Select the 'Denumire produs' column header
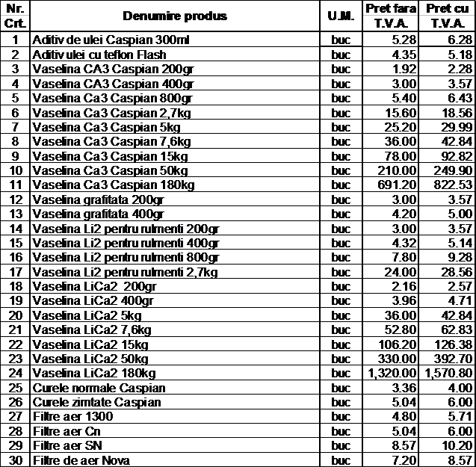Viewport: 476px width, 467px height. coord(175,16)
